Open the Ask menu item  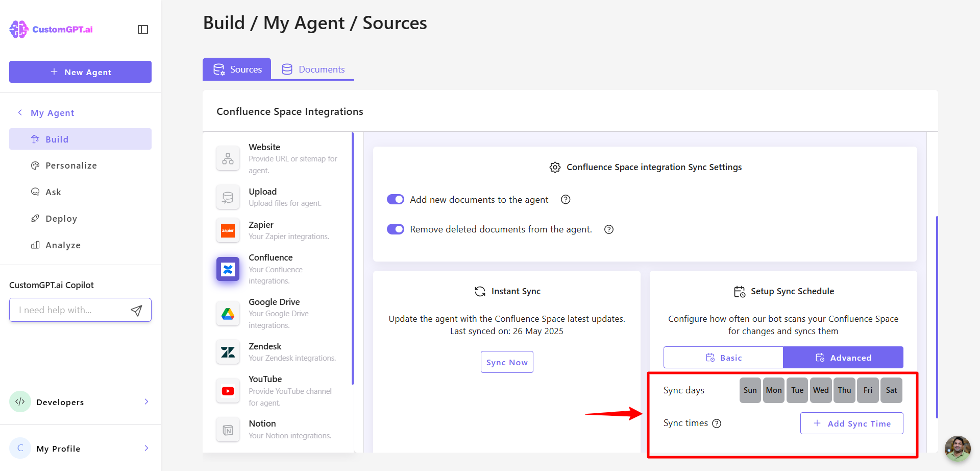point(80,192)
